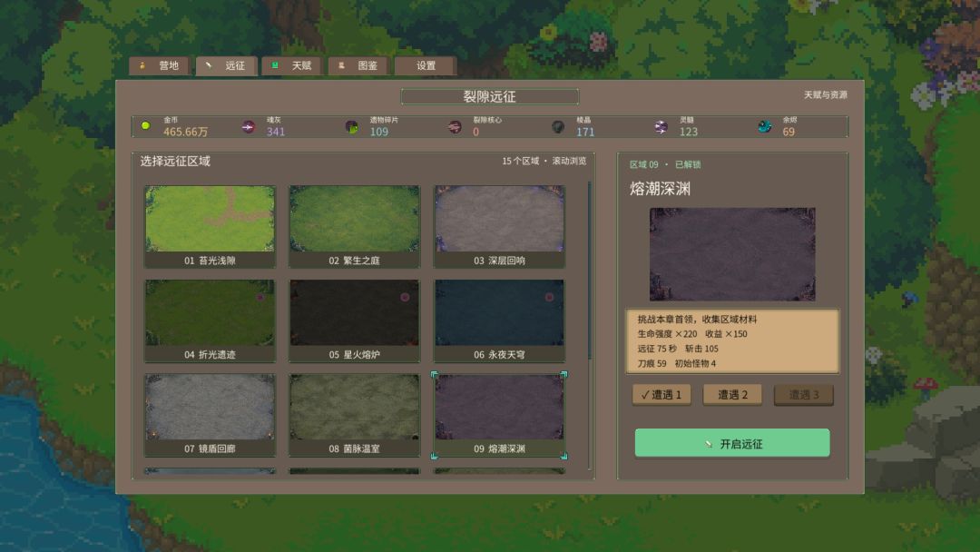Pick zone 04 折光遗迹
Image resolution: width=980 pixels, height=552 pixels.
[210, 320]
